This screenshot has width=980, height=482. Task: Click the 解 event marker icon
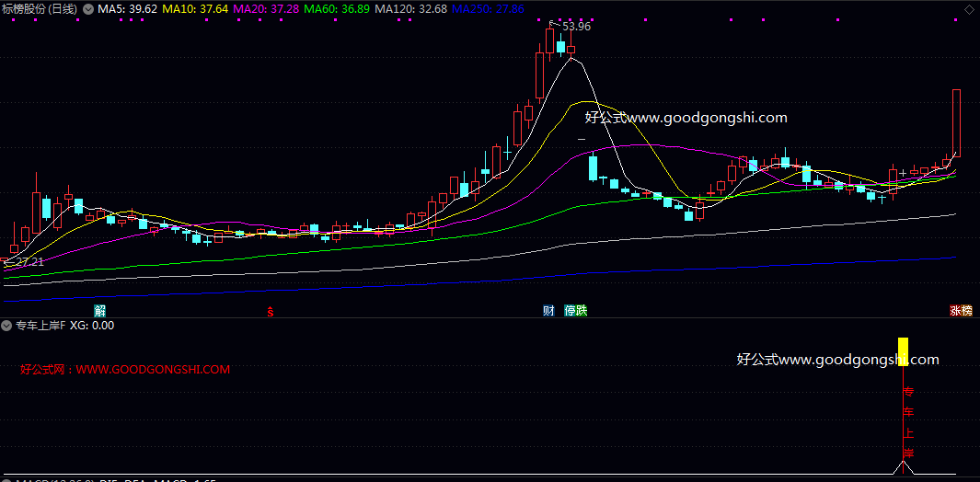click(99, 311)
